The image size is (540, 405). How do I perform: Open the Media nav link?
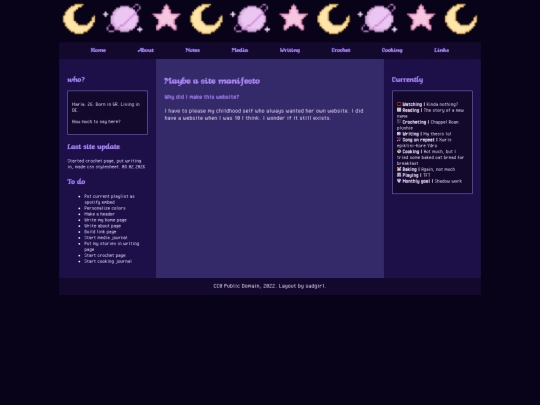coord(240,50)
